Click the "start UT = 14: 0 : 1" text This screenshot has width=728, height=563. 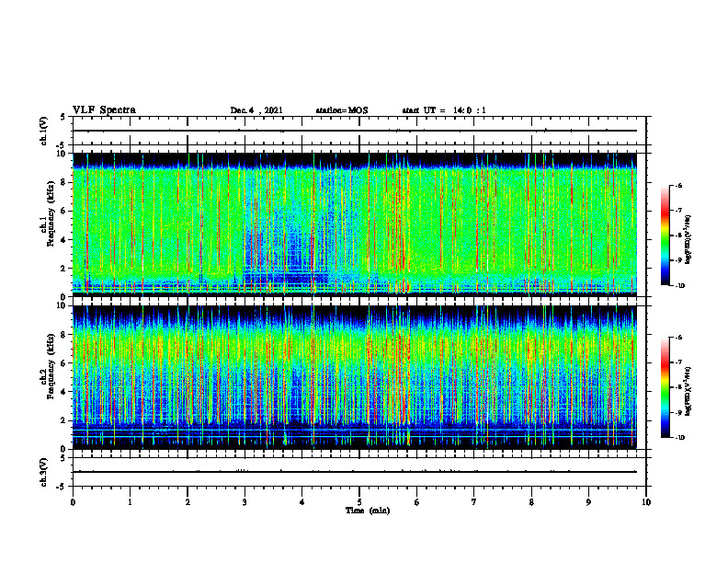pos(444,110)
